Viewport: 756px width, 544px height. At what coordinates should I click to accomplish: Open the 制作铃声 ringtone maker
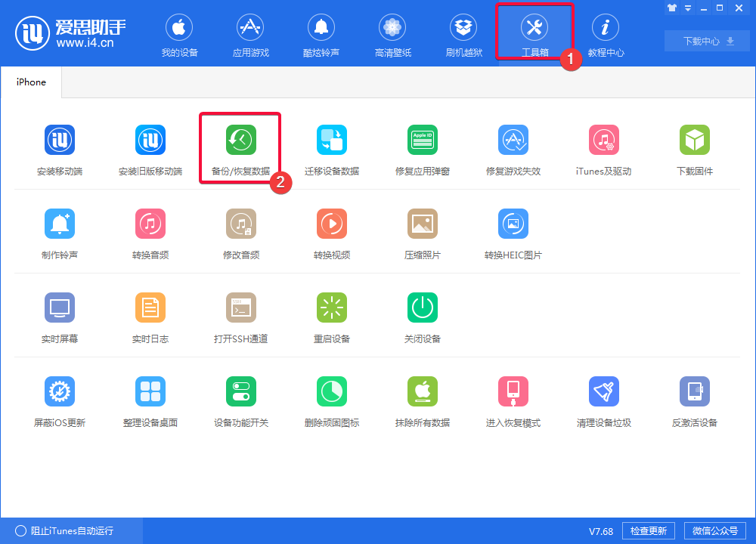point(60,231)
